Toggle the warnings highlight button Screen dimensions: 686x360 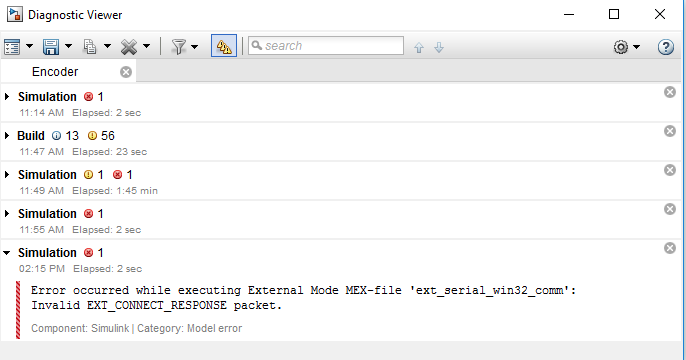pos(224,46)
